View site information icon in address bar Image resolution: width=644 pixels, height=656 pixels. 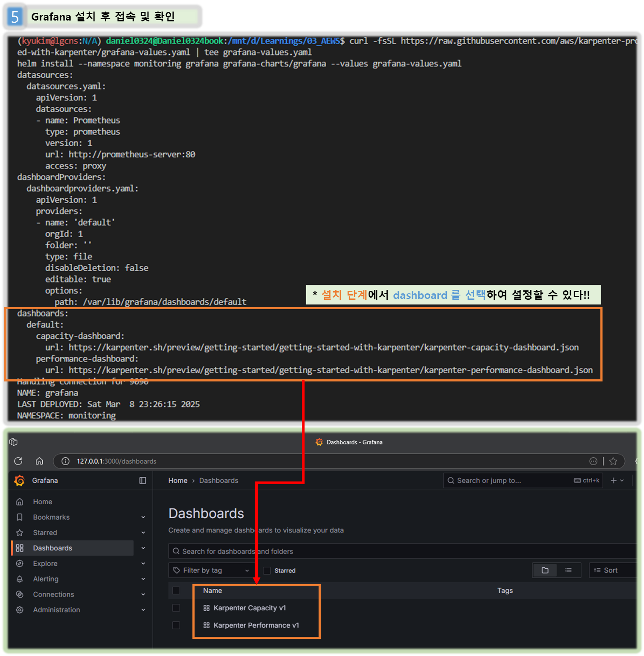coord(65,461)
